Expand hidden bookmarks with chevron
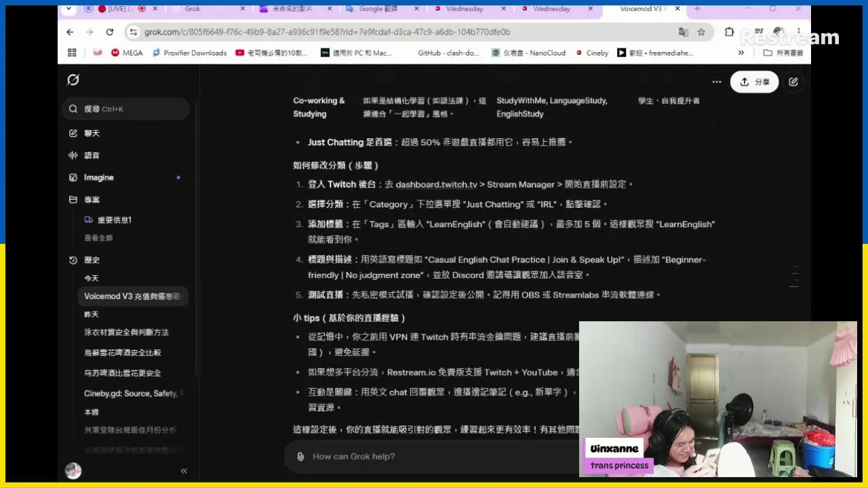The width and height of the screenshot is (868, 488). [x=741, y=52]
